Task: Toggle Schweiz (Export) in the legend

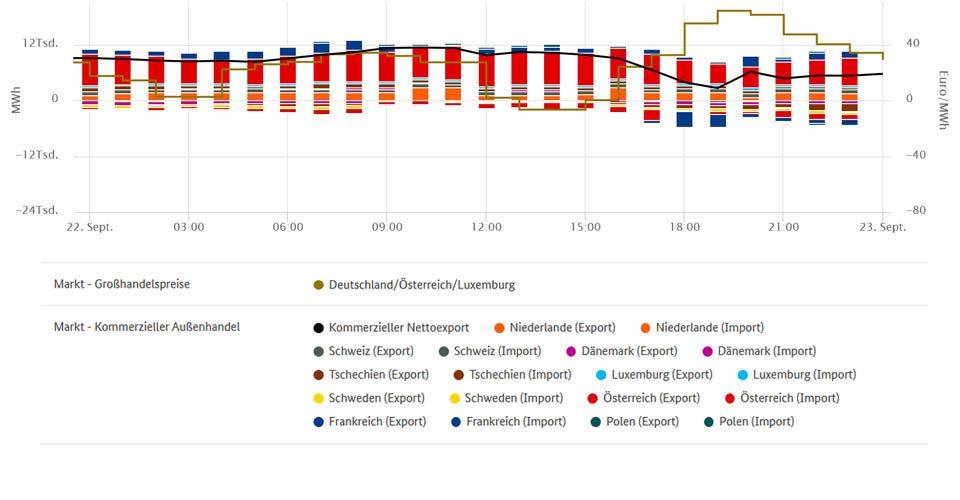Action: [x=364, y=351]
